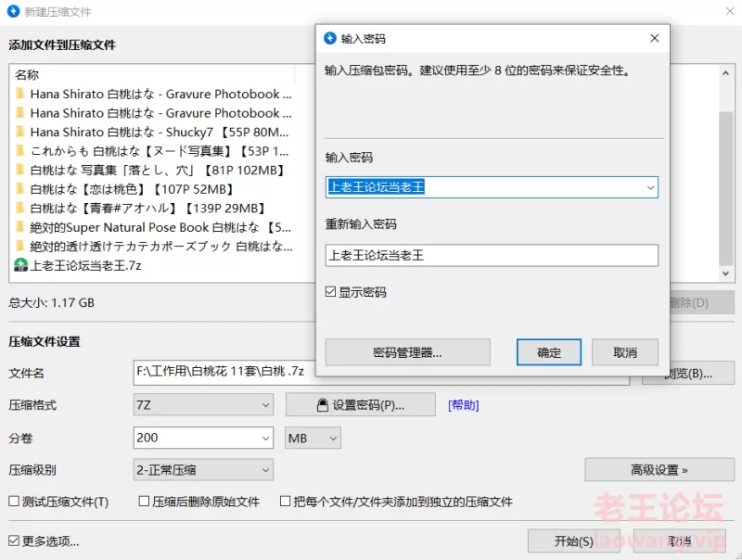This screenshot has height=560, width=742.
Task: Click 取消 in the password dialog
Action: point(624,352)
